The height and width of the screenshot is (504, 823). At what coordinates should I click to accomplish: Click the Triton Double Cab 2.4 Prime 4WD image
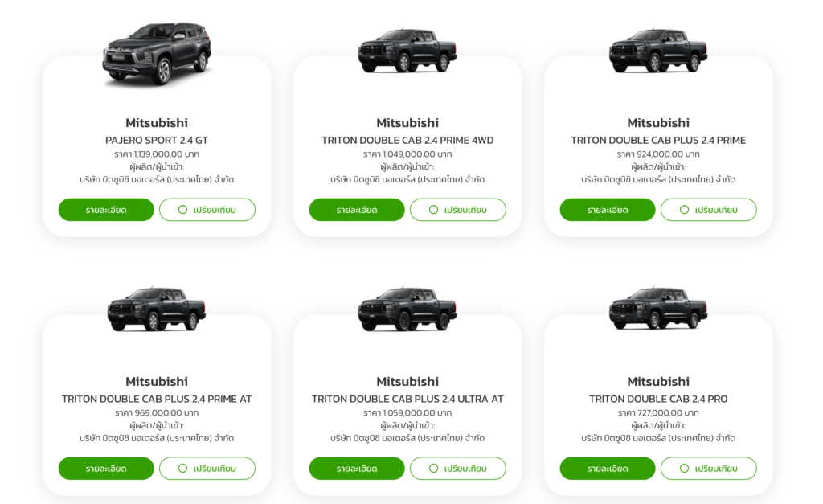pos(407,51)
